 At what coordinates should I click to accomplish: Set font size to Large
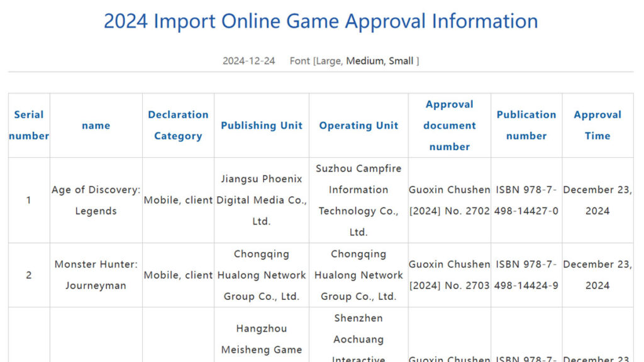click(x=328, y=61)
